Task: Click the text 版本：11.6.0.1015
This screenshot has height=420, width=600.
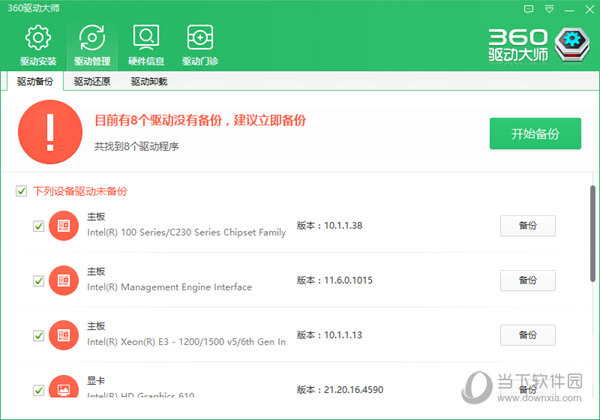Action: (334, 280)
